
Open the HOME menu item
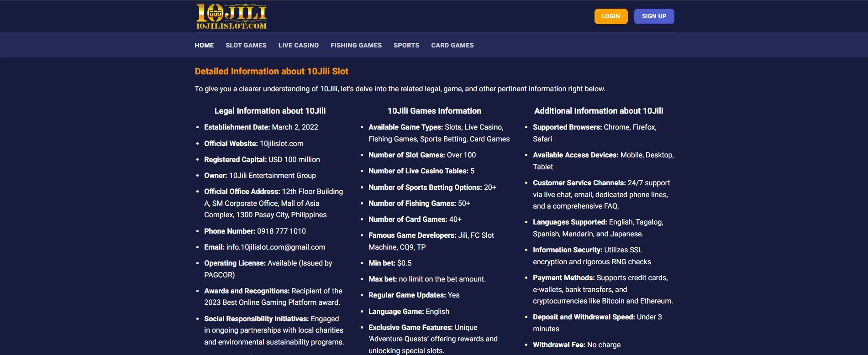pos(204,45)
